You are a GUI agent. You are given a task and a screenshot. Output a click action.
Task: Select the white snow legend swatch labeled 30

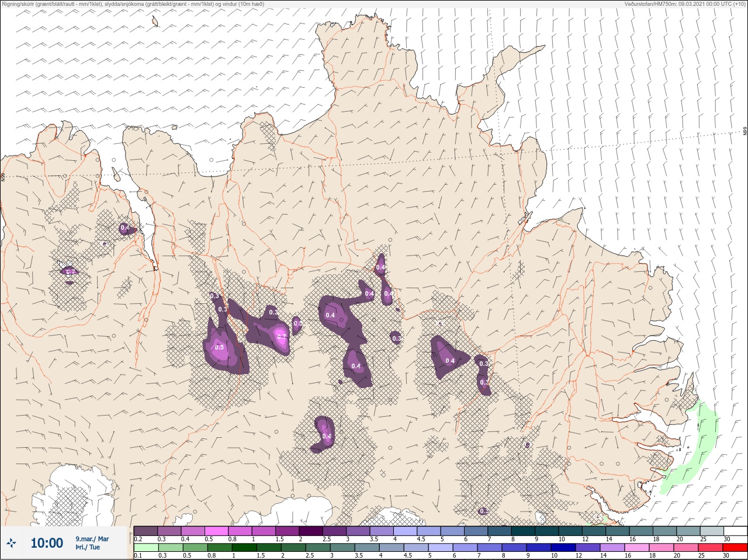(735, 531)
